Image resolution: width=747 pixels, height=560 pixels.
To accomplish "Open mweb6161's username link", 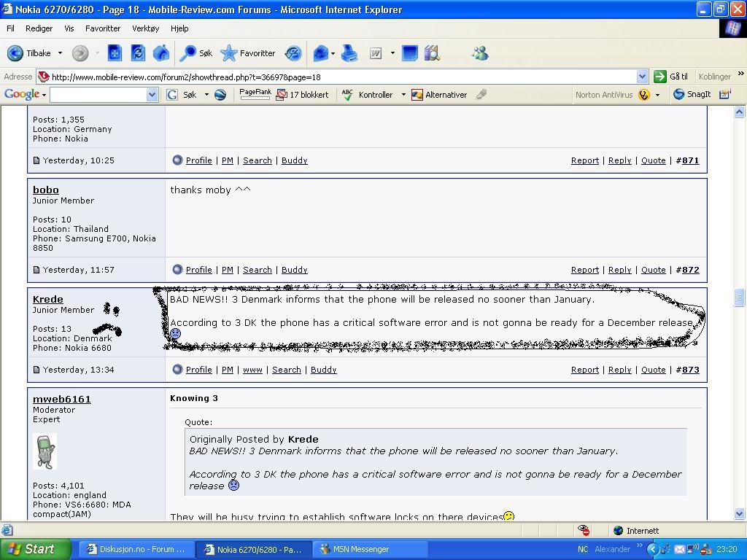I will click(61, 399).
